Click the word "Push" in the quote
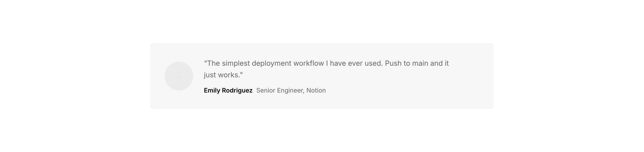644x152 pixels. coord(393,63)
